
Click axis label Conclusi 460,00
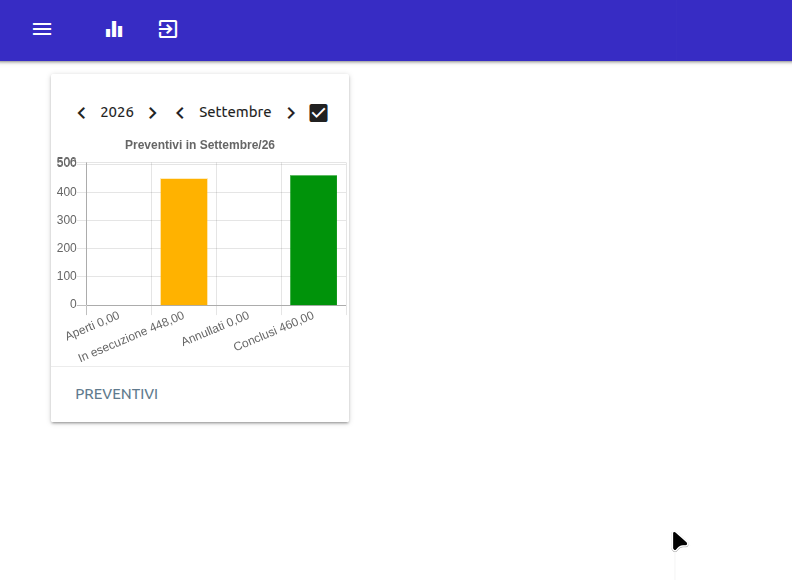click(x=274, y=331)
